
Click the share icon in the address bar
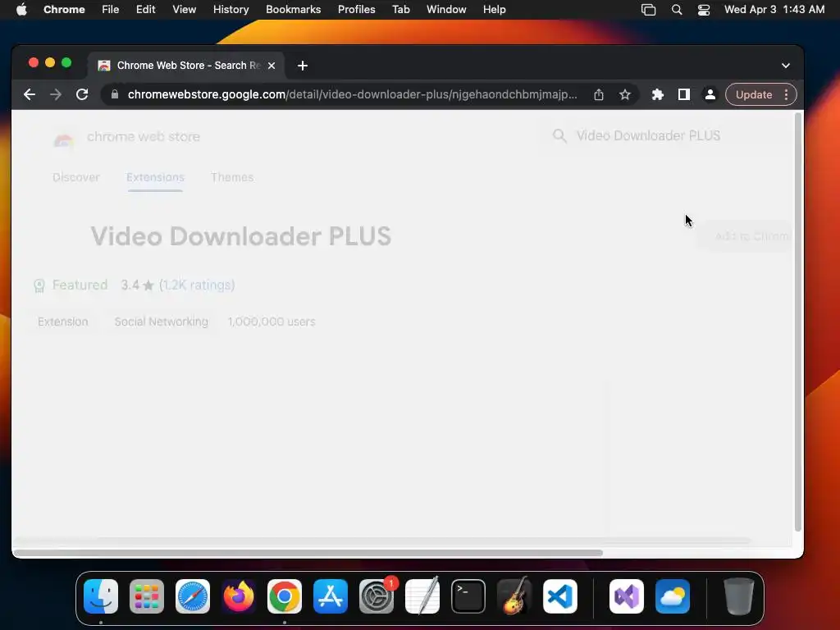click(x=599, y=95)
